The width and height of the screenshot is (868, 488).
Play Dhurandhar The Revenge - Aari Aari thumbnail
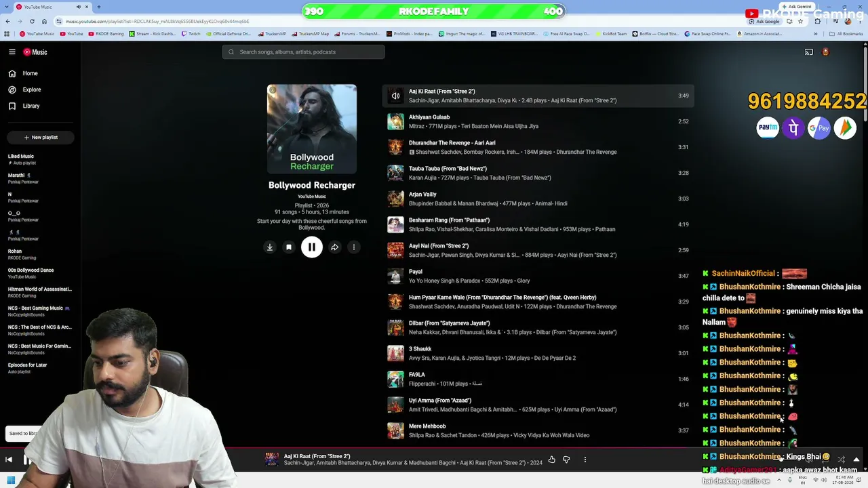[x=395, y=147]
